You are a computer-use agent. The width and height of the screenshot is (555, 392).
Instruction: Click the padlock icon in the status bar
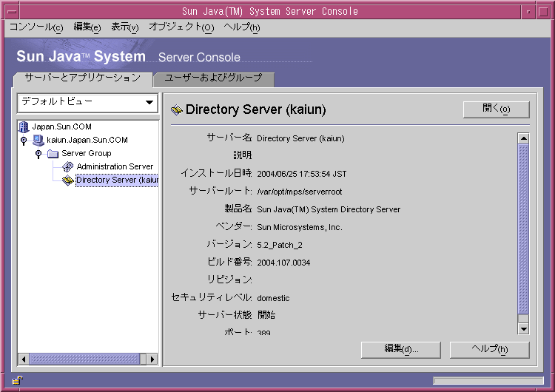pos(17,380)
